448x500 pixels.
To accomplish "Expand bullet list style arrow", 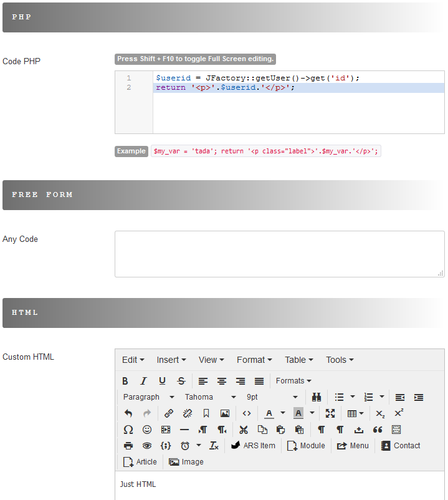I will (x=353, y=397).
